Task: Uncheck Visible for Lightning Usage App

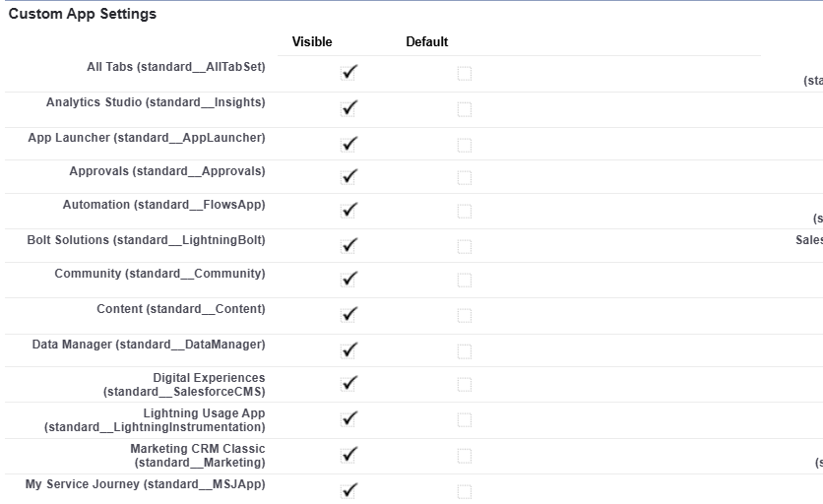Action: tap(348, 420)
